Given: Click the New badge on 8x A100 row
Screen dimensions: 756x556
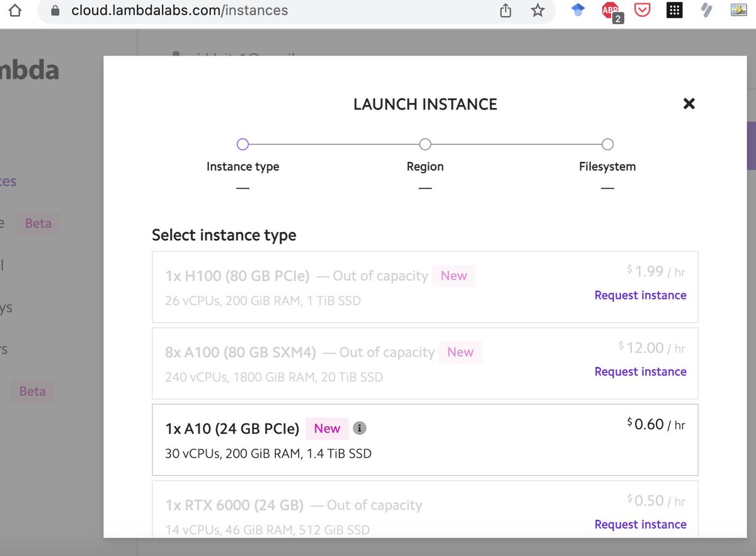Looking at the screenshot, I should point(461,352).
